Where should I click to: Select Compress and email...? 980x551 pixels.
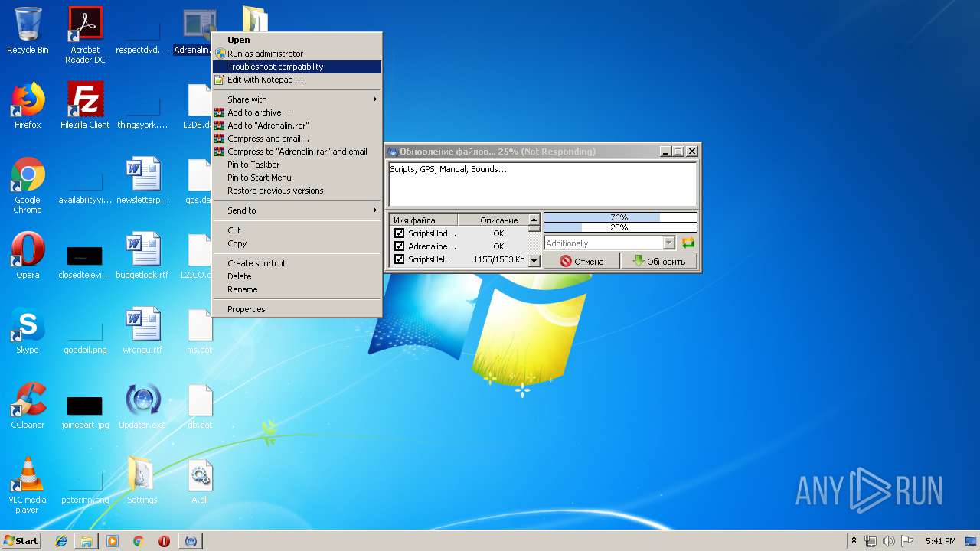297,139
